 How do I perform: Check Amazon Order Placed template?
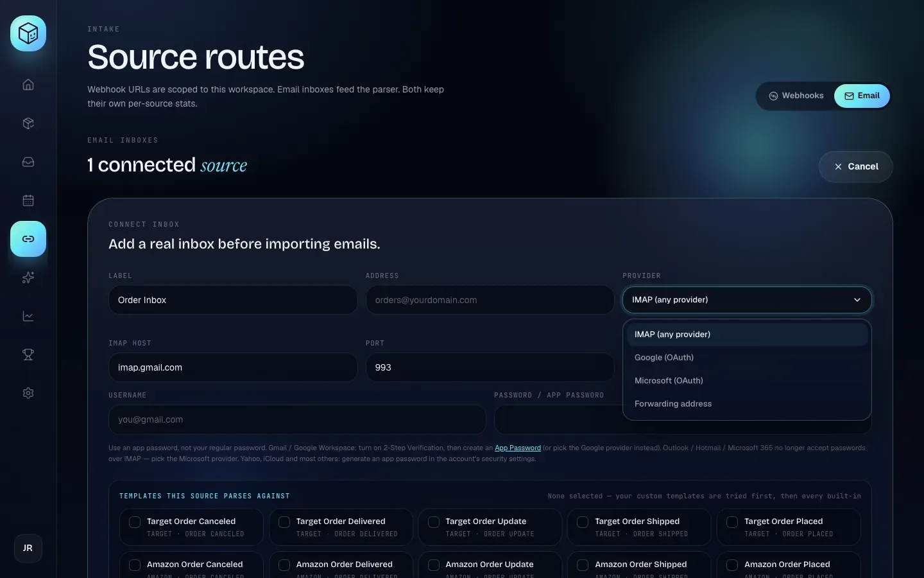pos(732,565)
